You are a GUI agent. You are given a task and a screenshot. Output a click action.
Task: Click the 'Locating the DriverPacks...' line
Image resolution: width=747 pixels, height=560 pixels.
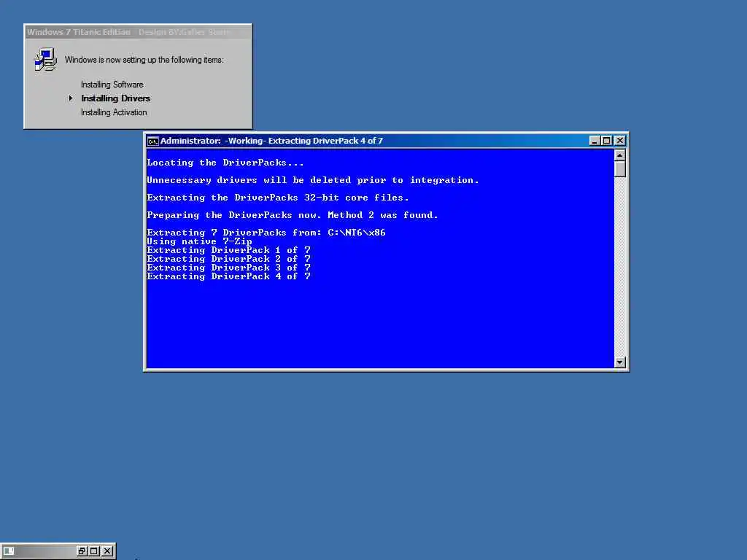(x=225, y=163)
